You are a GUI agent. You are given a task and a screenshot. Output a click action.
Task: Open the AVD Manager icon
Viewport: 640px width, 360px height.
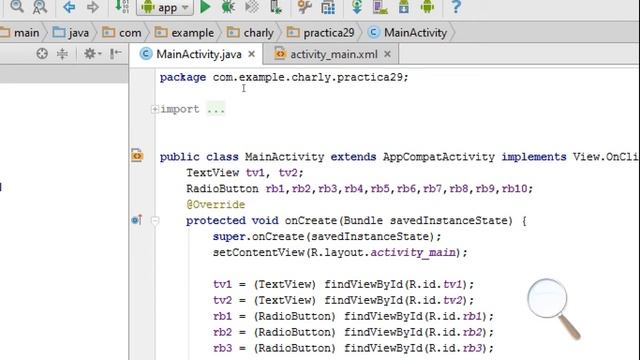point(380,7)
